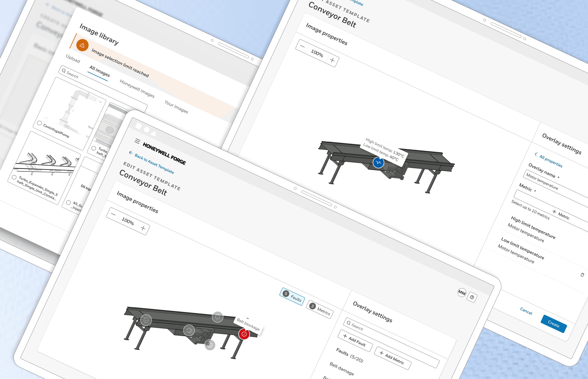Switch to the Honeywell images tab

coord(137,89)
